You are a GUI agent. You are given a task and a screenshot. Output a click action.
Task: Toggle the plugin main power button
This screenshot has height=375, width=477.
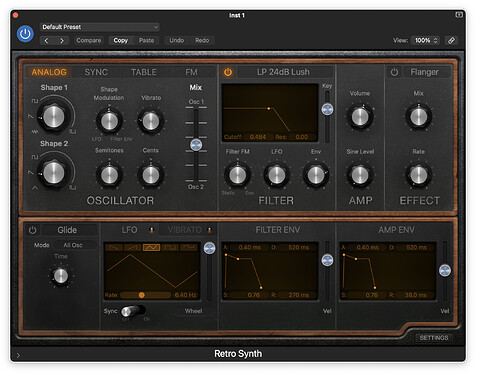pos(25,34)
